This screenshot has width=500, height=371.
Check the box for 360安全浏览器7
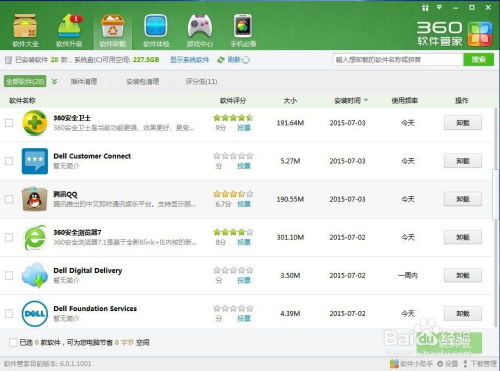point(9,237)
